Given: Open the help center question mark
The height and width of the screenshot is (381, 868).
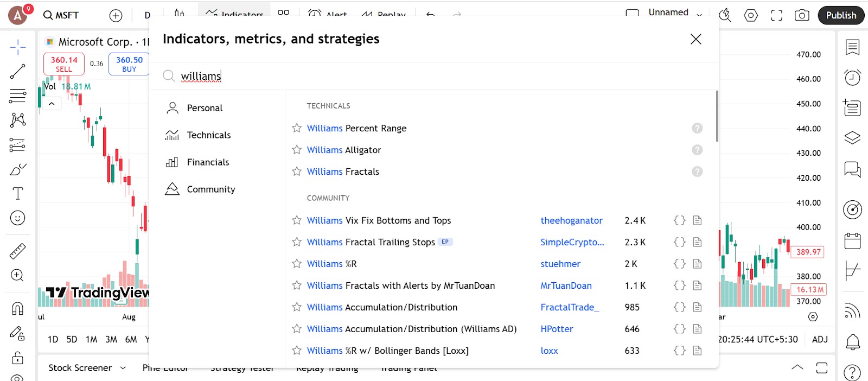Looking at the screenshot, I should (852, 372).
